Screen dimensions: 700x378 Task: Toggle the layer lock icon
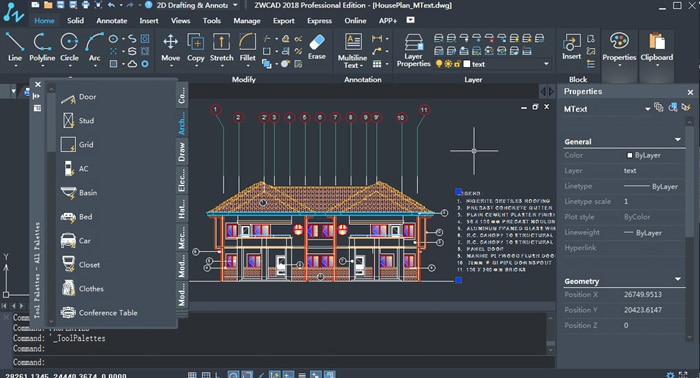[457, 64]
